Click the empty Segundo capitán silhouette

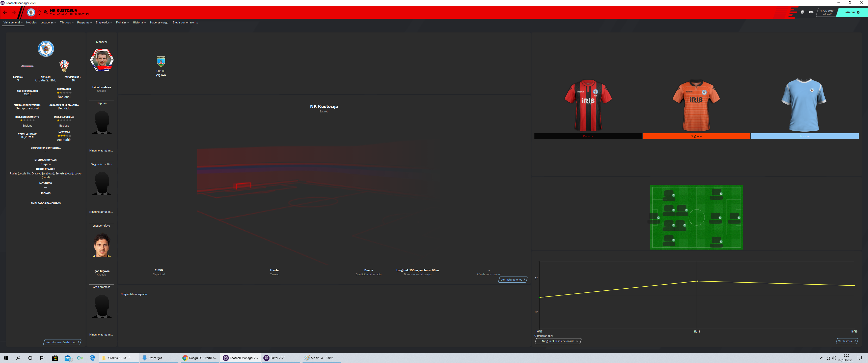click(x=101, y=184)
